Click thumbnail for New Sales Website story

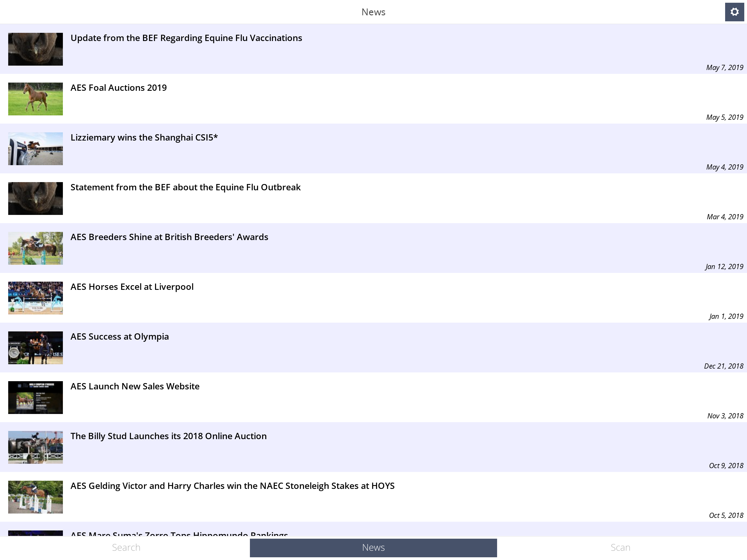point(36,398)
